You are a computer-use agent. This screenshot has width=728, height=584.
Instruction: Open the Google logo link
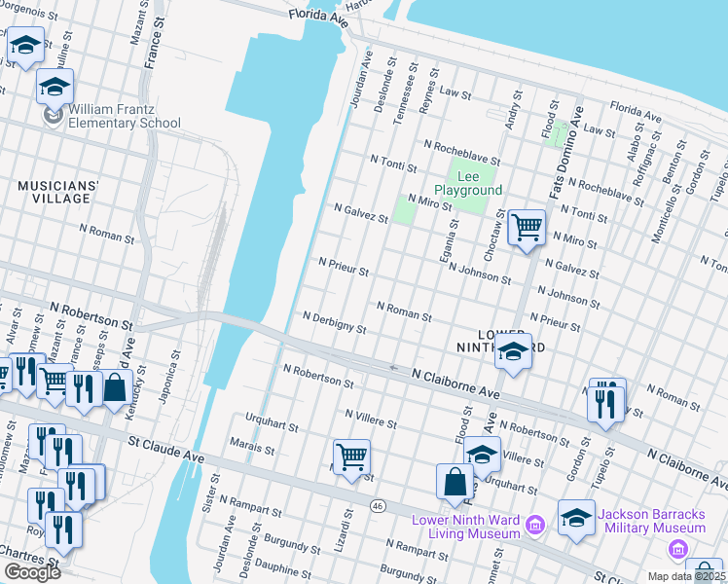coord(32,572)
